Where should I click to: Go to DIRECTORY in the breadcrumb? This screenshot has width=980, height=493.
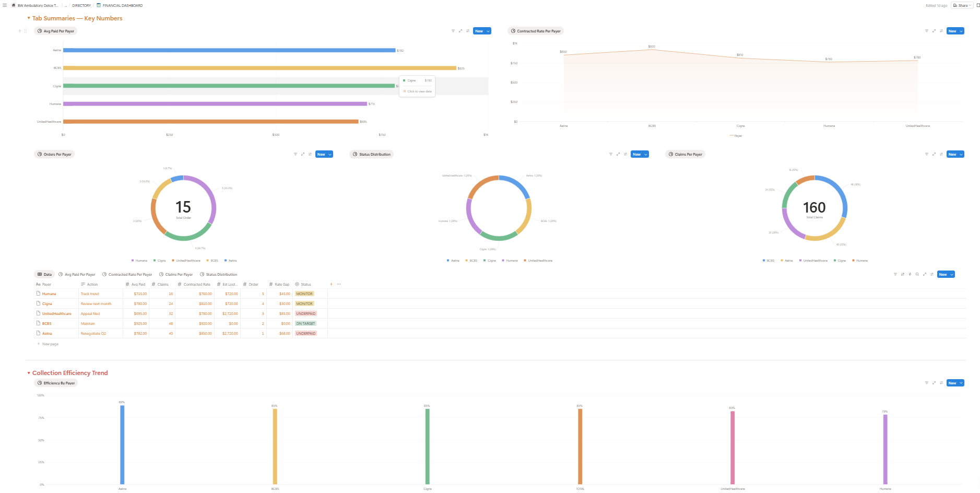click(x=81, y=5)
